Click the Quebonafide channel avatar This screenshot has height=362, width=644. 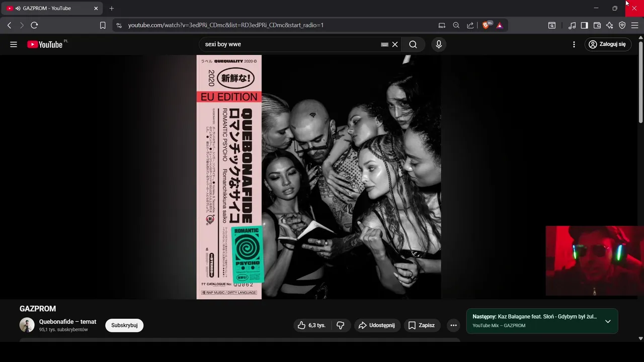tap(27, 325)
